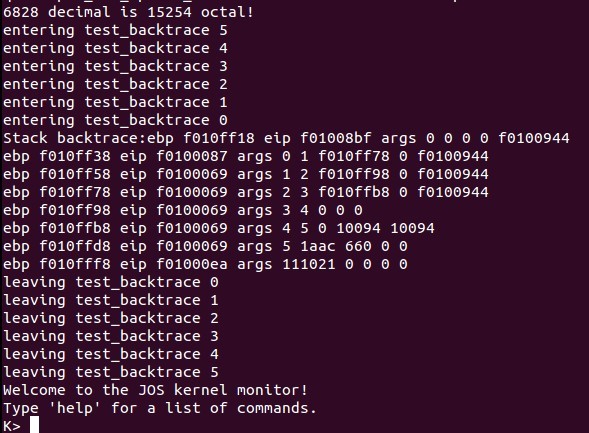
Task: Click the 'leaving test_backtrace 3' line
Action: [111, 336]
